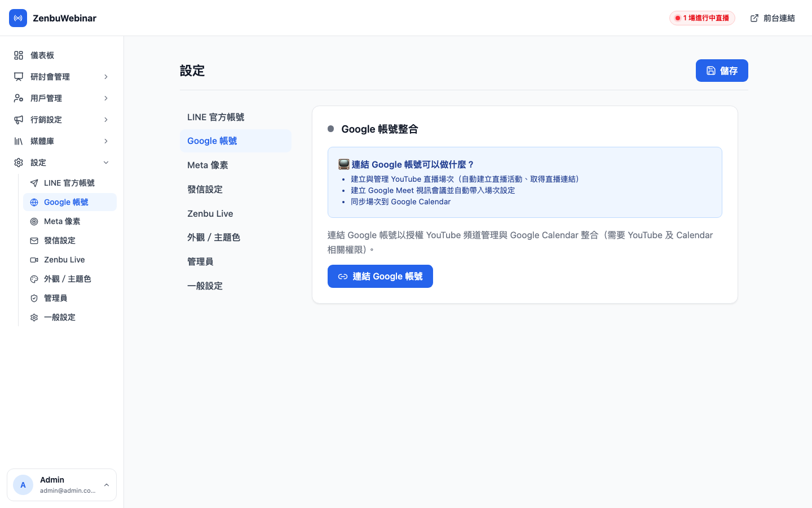Click the envelope icon beside 發信設定

(34, 240)
